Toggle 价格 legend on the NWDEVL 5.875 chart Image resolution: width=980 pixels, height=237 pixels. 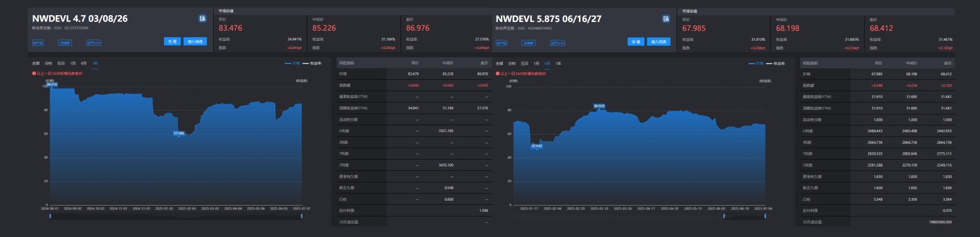(756, 63)
